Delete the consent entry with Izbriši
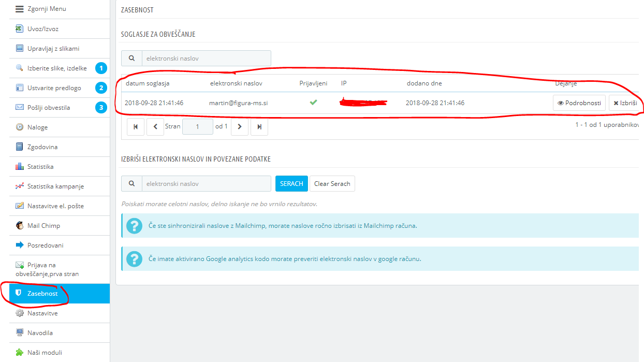644x362 pixels. coord(625,103)
